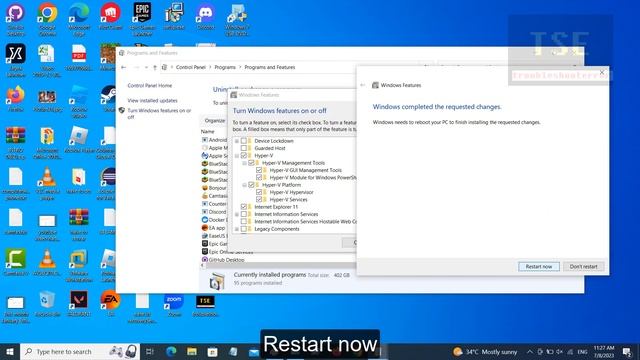Collapse the Hyper-V tree node
Viewport: 640px width, 360px height.
coord(237,156)
